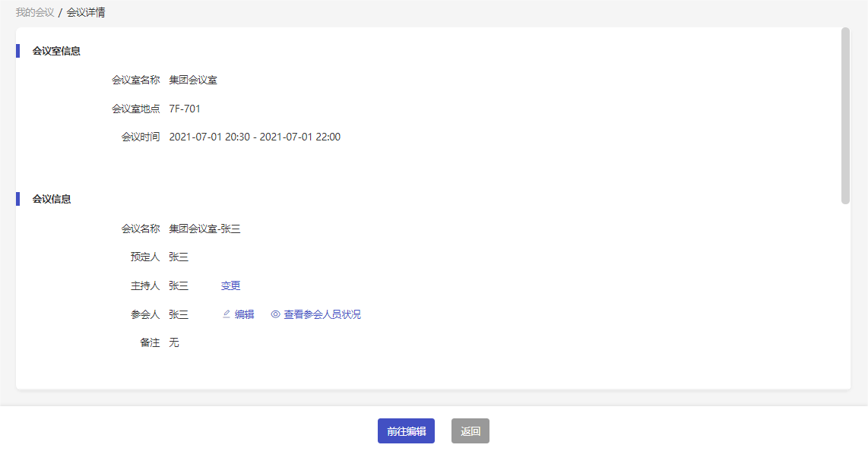
Task: Click the 返回 button
Action: coord(470,431)
